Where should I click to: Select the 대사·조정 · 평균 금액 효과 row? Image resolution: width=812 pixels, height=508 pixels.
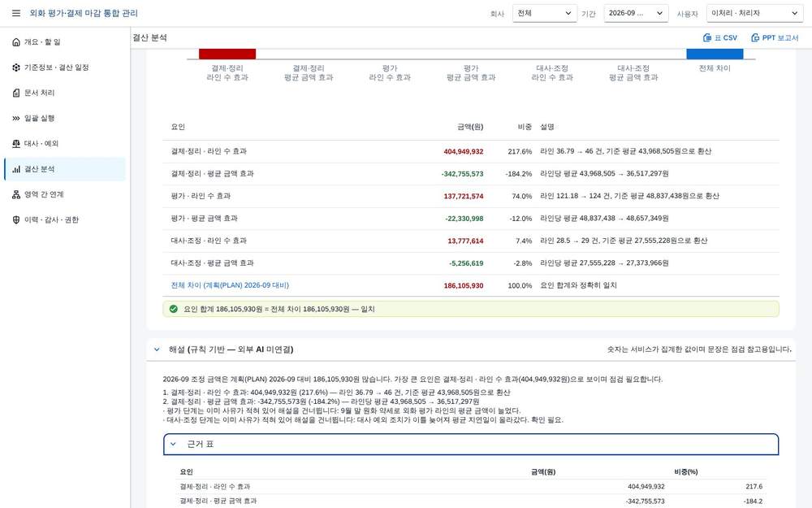pyautogui.click(x=471, y=263)
